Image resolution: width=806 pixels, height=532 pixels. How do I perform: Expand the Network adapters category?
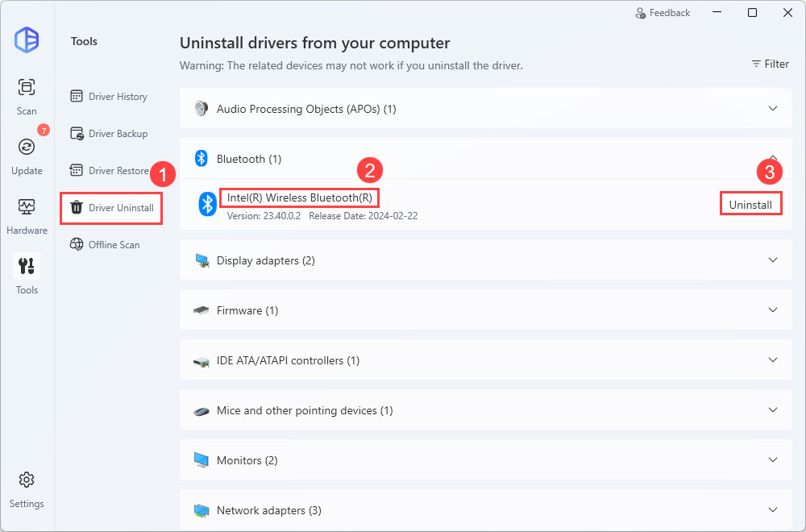[772, 510]
